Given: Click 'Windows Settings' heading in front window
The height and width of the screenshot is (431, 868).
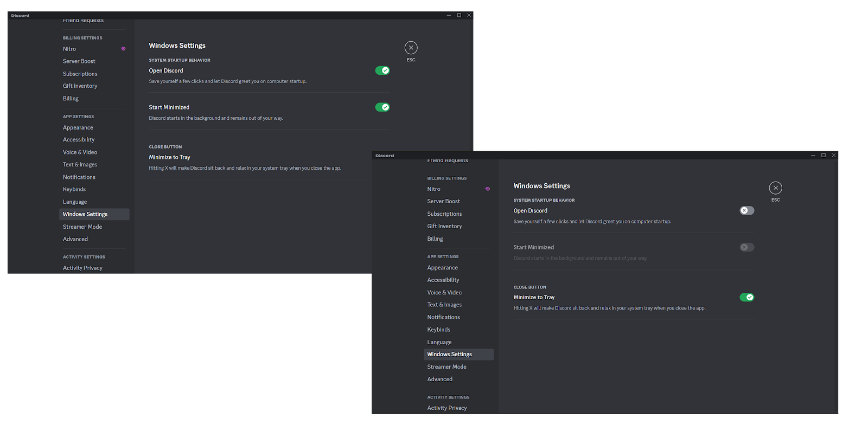Looking at the screenshot, I should pyautogui.click(x=542, y=186).
